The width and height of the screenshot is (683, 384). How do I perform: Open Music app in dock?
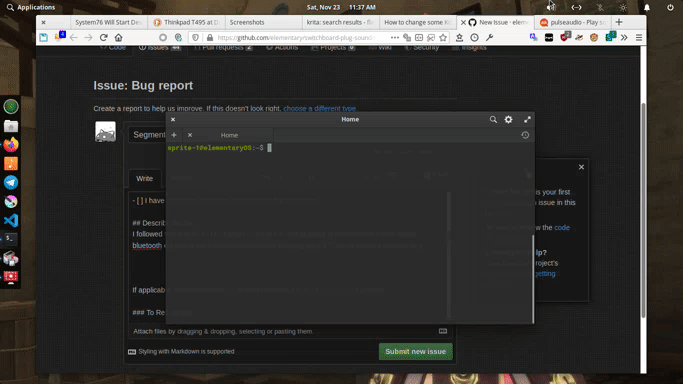[x=11, y=164]
